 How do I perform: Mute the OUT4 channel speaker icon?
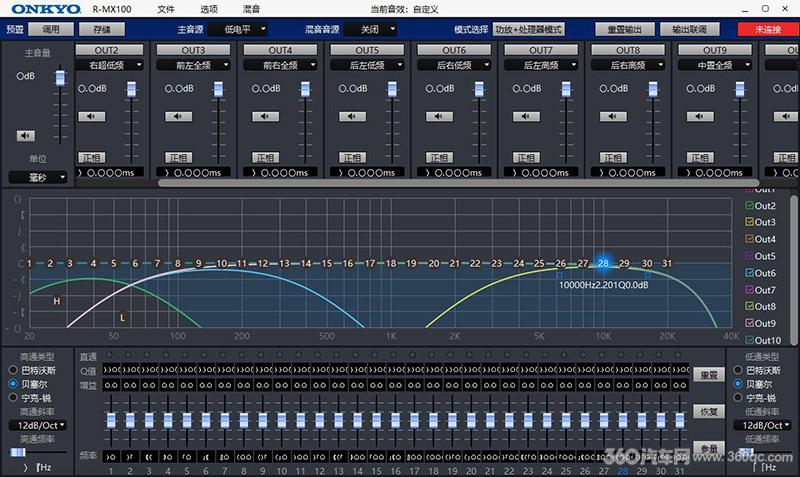(265, 116)
